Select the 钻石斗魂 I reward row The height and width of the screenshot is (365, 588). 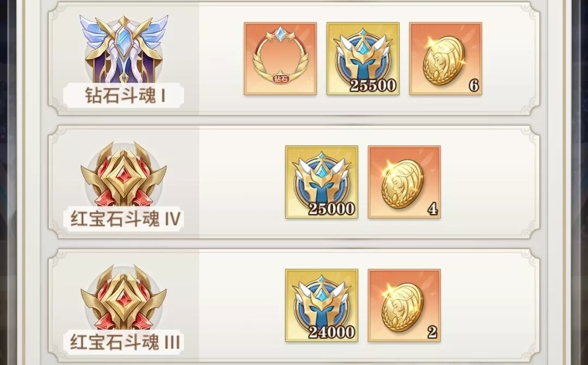click(293, 58)
